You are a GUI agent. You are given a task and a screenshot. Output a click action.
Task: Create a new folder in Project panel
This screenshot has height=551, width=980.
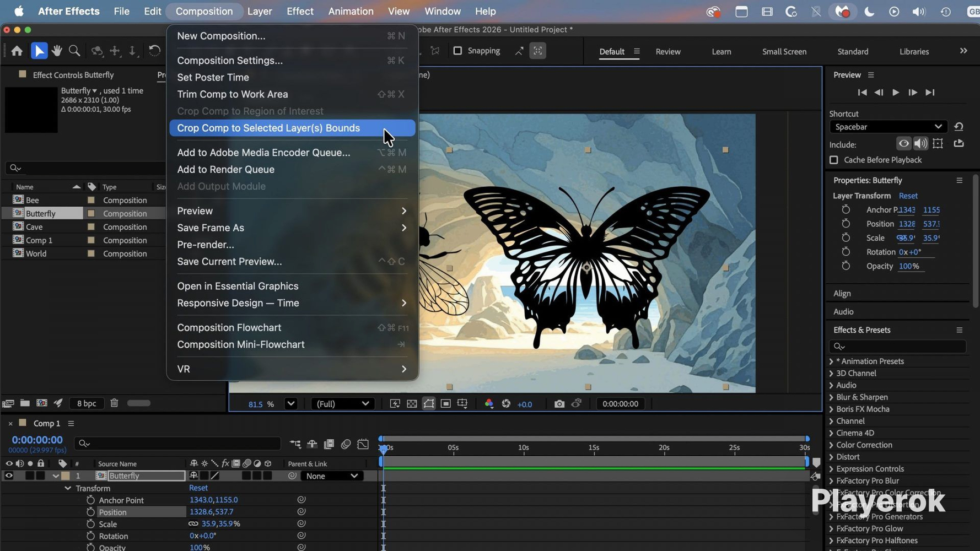pyautogui.click(x=25, y=403)
